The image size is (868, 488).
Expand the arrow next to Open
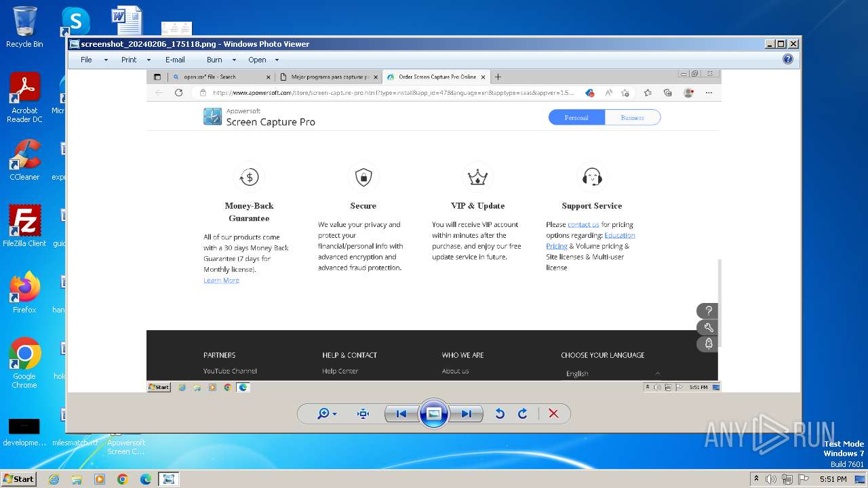pyautogui.click(x=277, y=60)
